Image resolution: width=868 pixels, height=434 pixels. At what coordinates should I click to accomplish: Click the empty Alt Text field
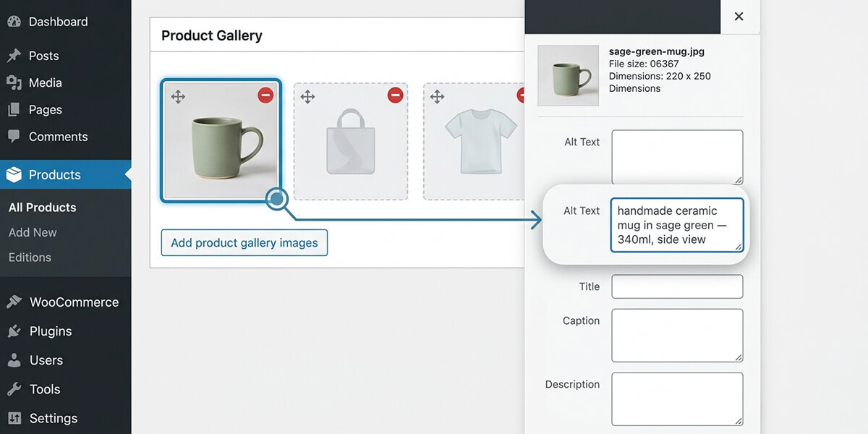(x=677, y=157)
